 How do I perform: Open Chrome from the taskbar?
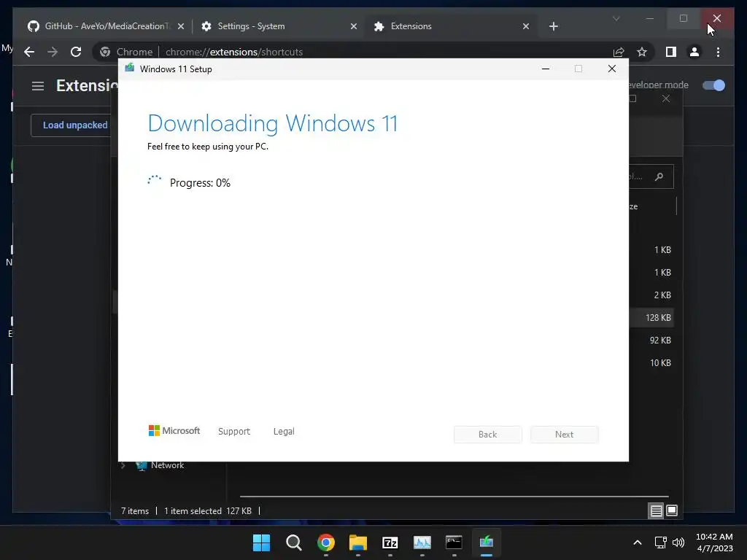click(x=326, y=542)
